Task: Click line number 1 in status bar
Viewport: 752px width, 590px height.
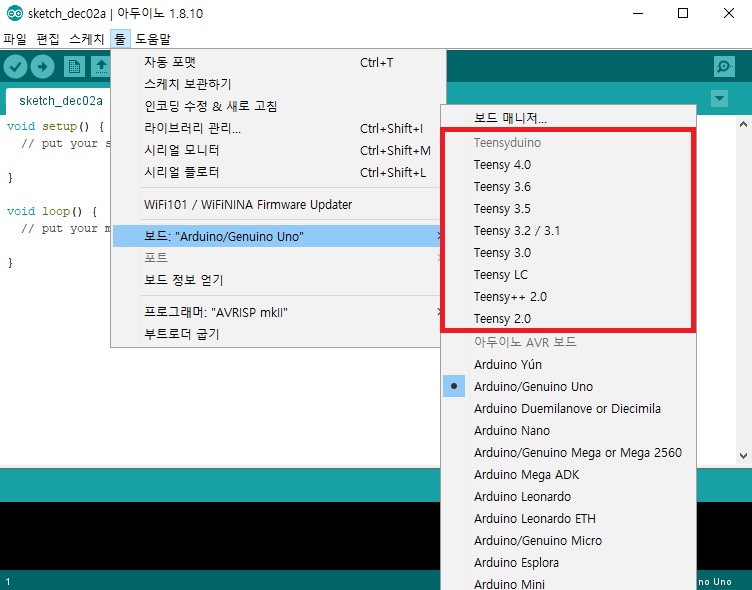Action: point(8,582)
